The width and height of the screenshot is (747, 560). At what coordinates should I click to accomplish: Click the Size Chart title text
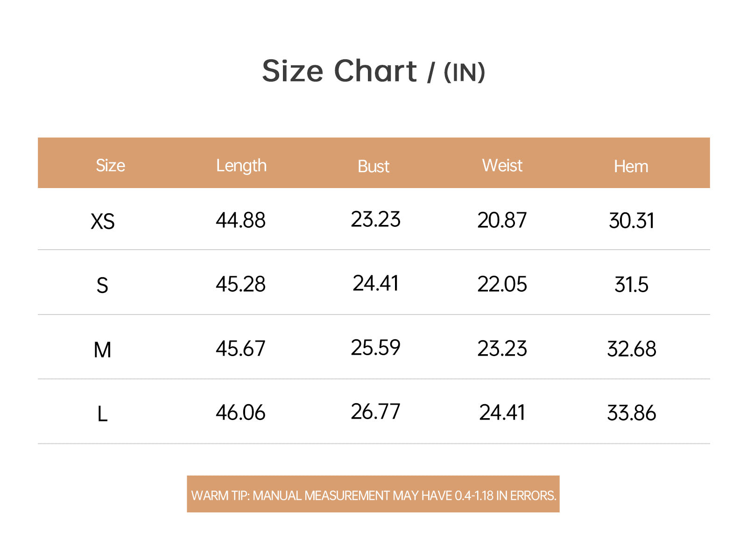click(339, 71)
